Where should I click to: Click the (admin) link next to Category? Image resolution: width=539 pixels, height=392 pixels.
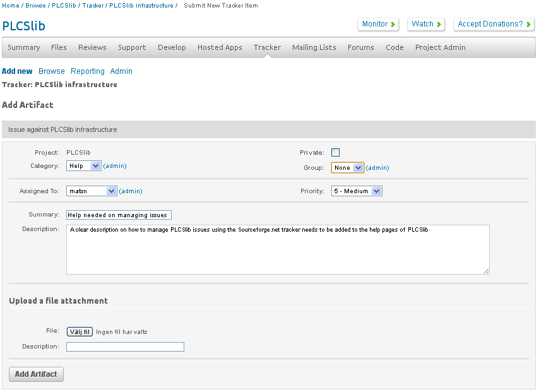[115, 166]
